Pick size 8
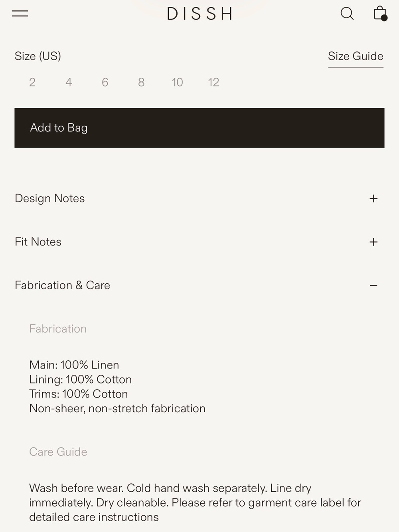Screen dimensions: 399x532 141,82
